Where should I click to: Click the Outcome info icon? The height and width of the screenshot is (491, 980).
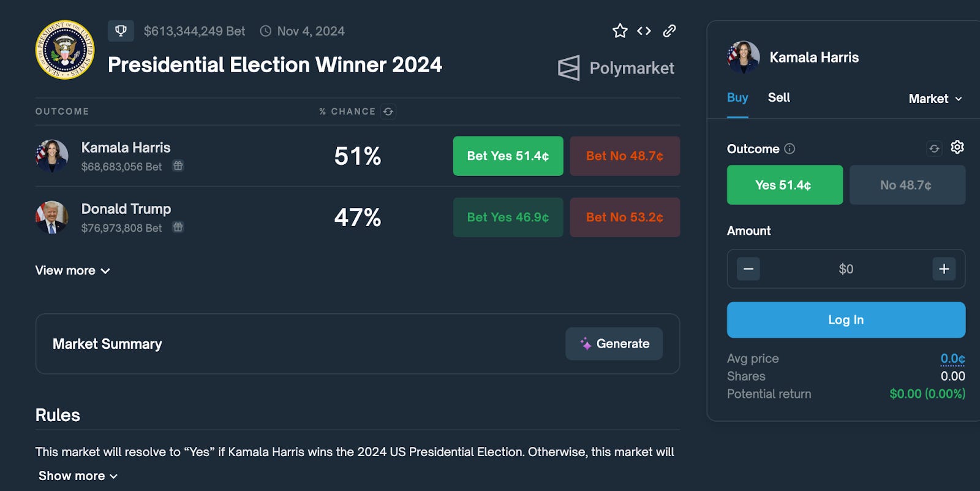tap(790, 148)
